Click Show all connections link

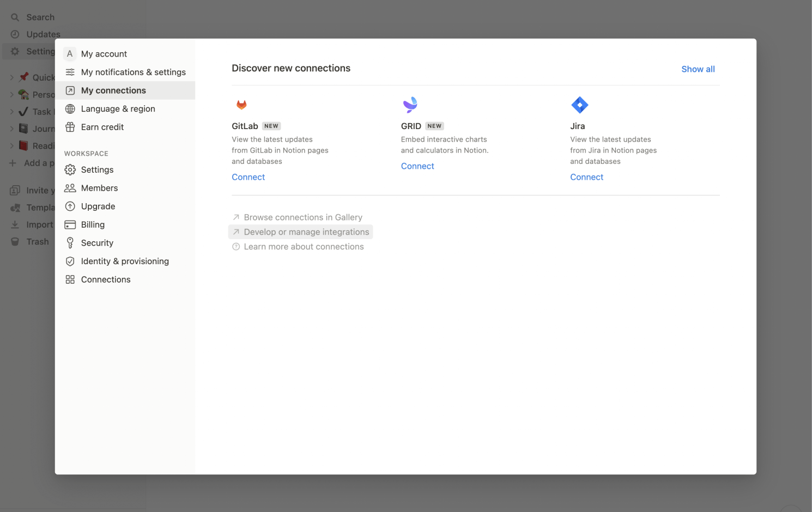698,69
